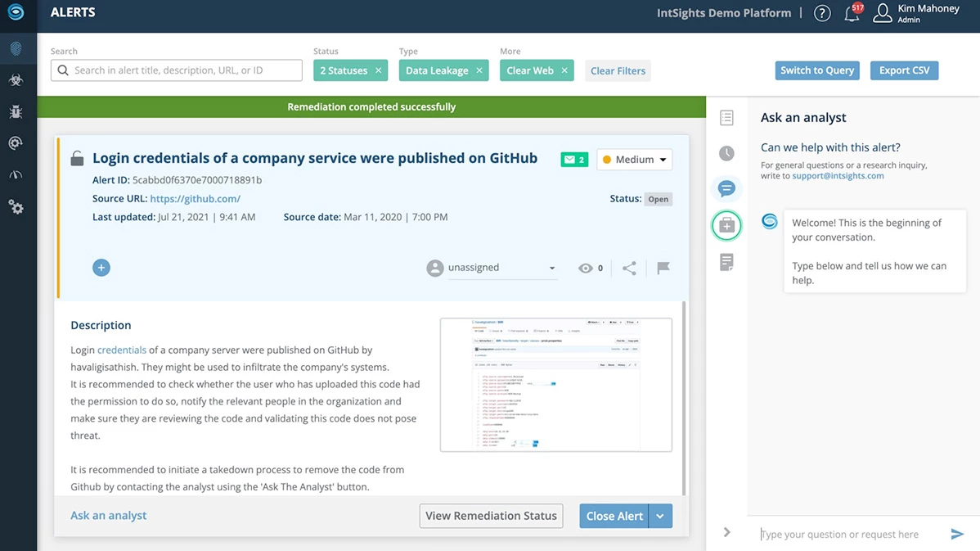Open the remediation medkit icon

pos(726,225)
